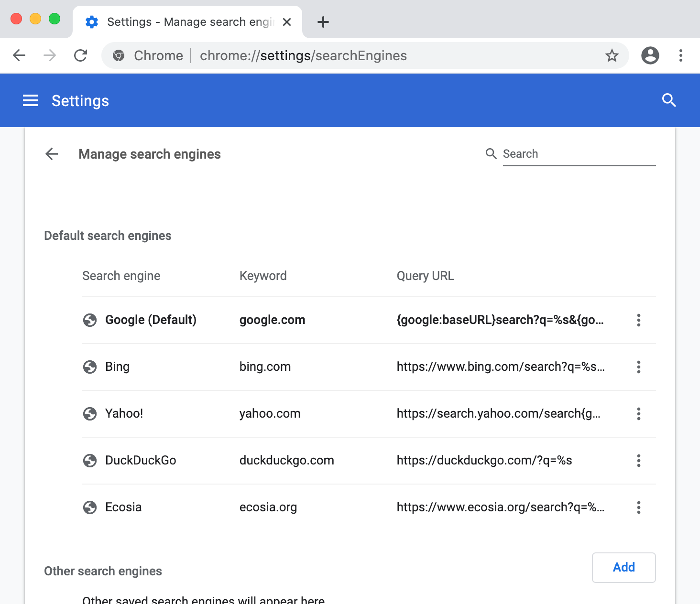Open the three-dot menu for Yahoo!
This screenshot has height=604, width=700.
coord(638,414)
